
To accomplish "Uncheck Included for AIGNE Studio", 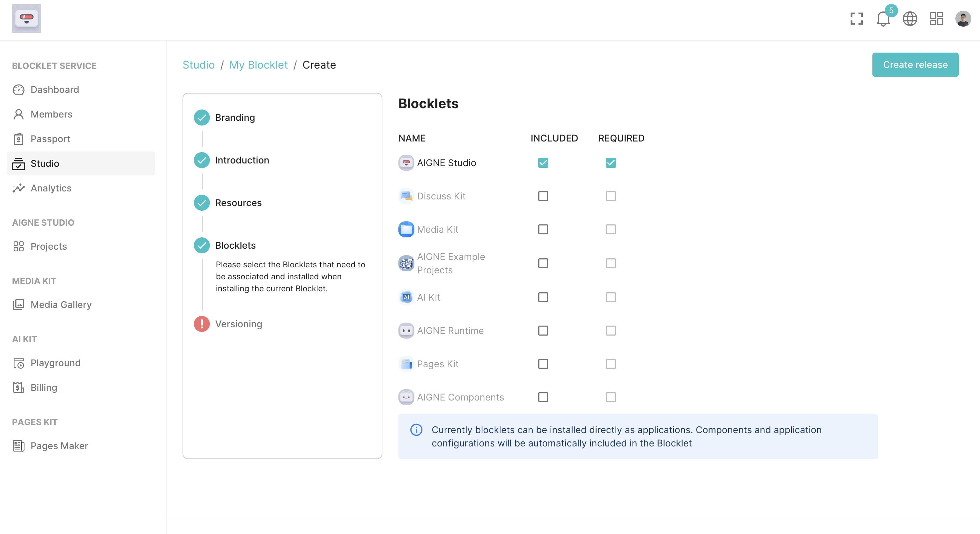I will pos(543,163).
